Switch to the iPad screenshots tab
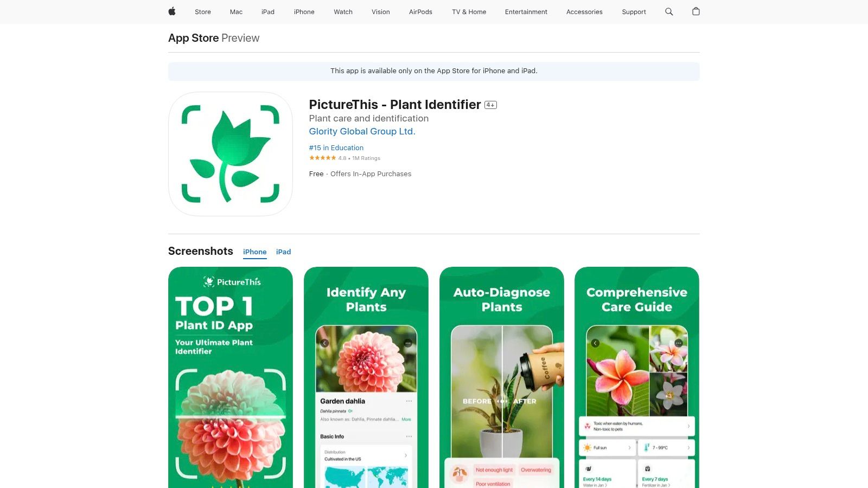 [x=283, y=252]
